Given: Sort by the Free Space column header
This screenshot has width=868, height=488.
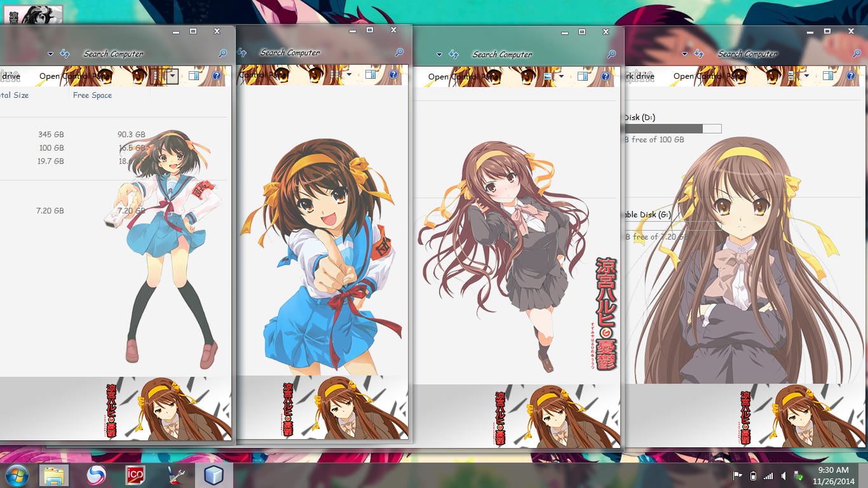Looking at the screenshot, I should 92,95.
